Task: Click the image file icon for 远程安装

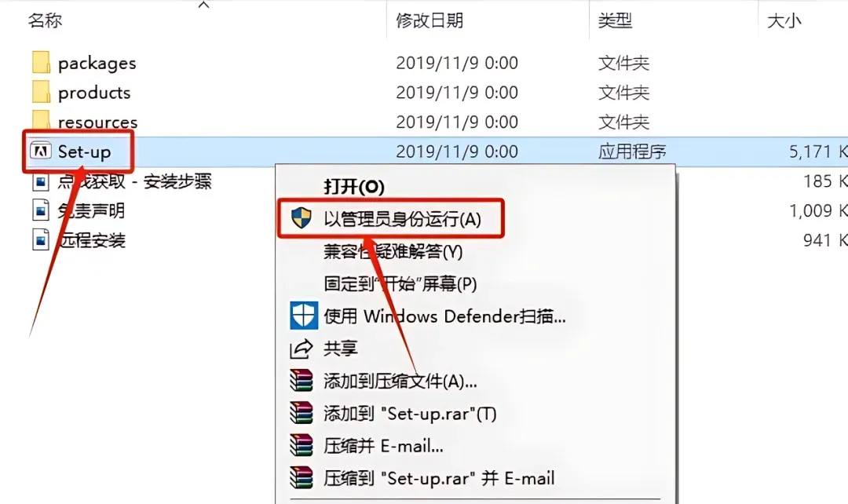Action: pyautogui.click(x=41, y=239)
